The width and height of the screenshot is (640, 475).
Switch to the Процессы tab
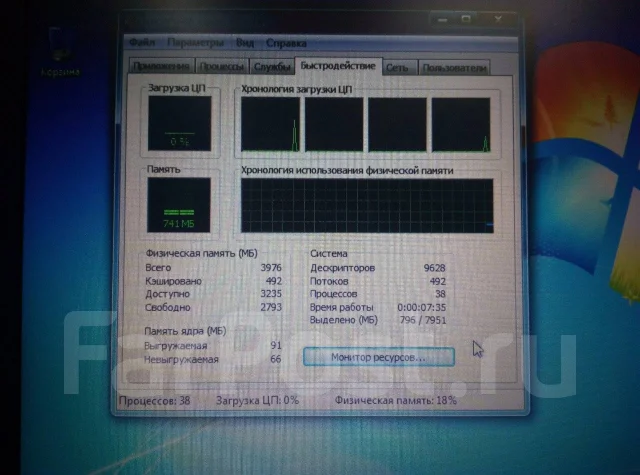pos(222,67)
